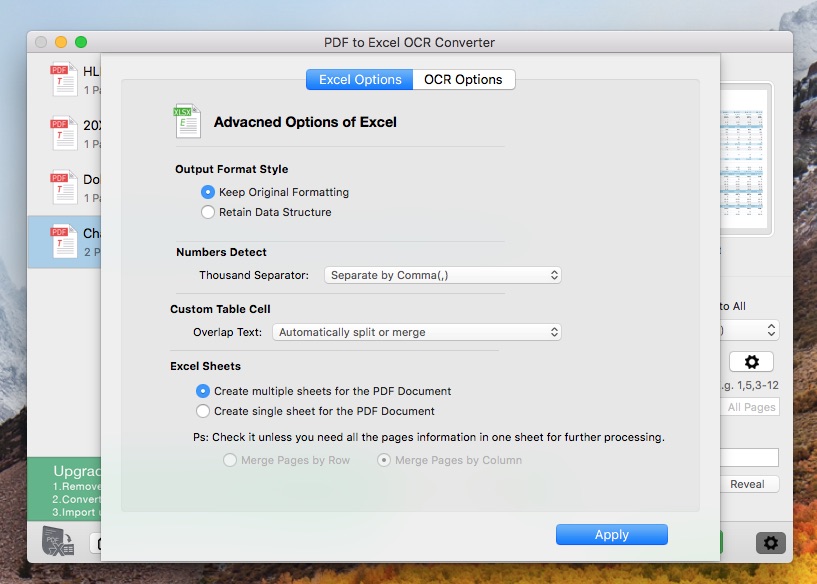Minimize the window with the yellow button
The width and height of the screenshot is (817, 584).
[61, 42]
